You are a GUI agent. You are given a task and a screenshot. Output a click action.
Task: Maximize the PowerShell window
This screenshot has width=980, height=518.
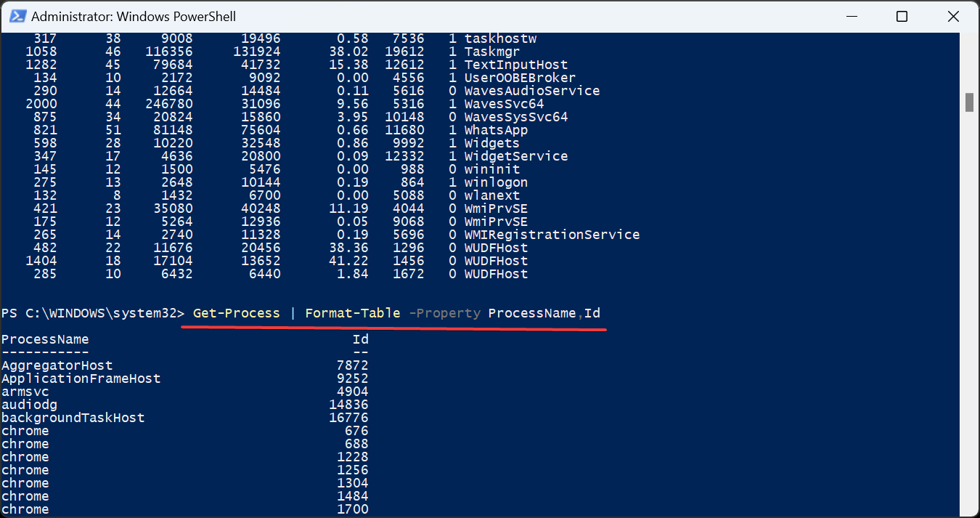coord(902,16)
